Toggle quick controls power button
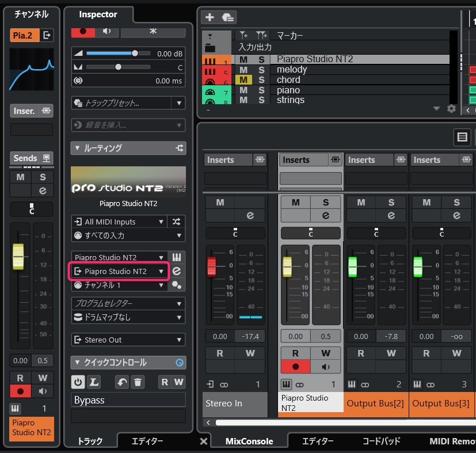This screenshot has width=476, height=453. (x=78, y=382)
